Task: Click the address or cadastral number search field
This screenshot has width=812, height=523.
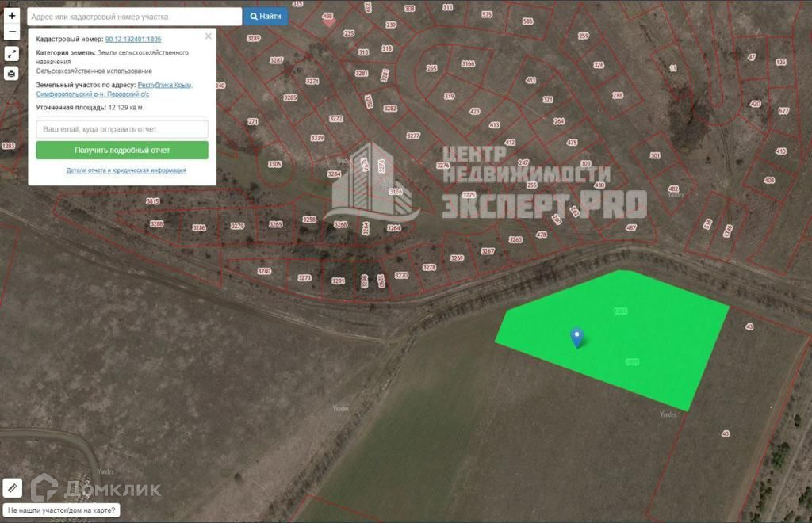Action: tap(135, 17)
